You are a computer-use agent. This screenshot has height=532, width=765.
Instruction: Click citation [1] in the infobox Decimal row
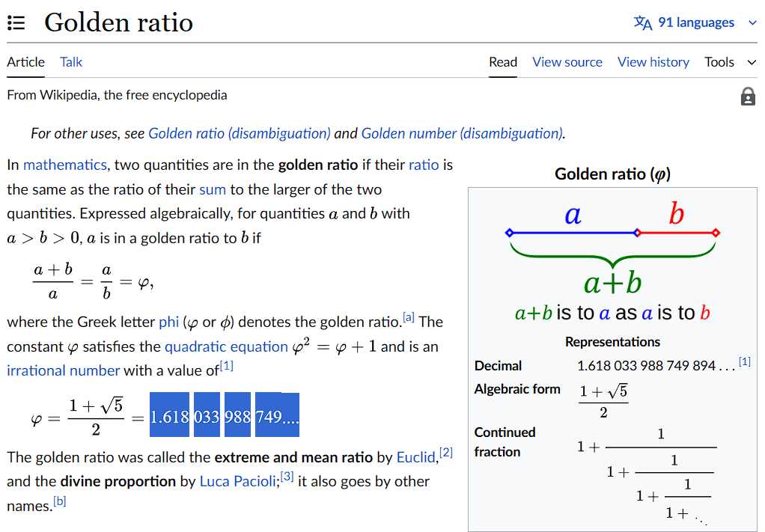coord(745,361)
